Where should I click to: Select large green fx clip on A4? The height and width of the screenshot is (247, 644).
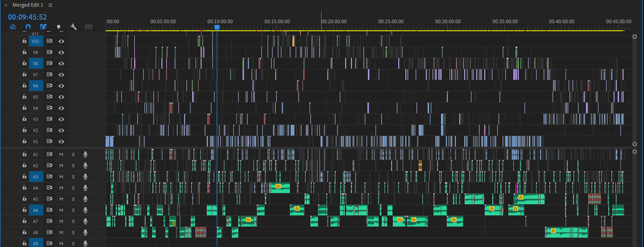pos(280,188)
